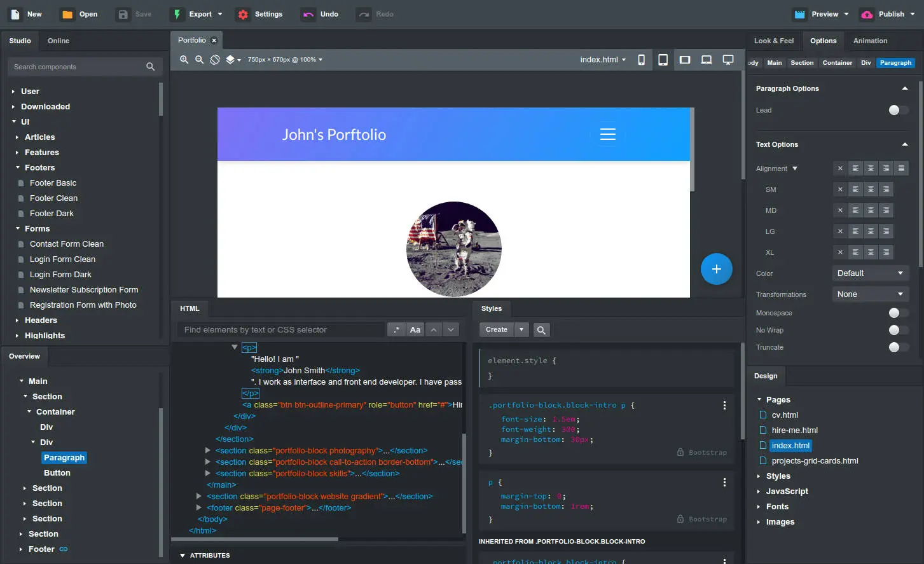Select the tablet preview device icon
Image resolution: width=924 pixels, height=564 pixels.
(663, 59)
